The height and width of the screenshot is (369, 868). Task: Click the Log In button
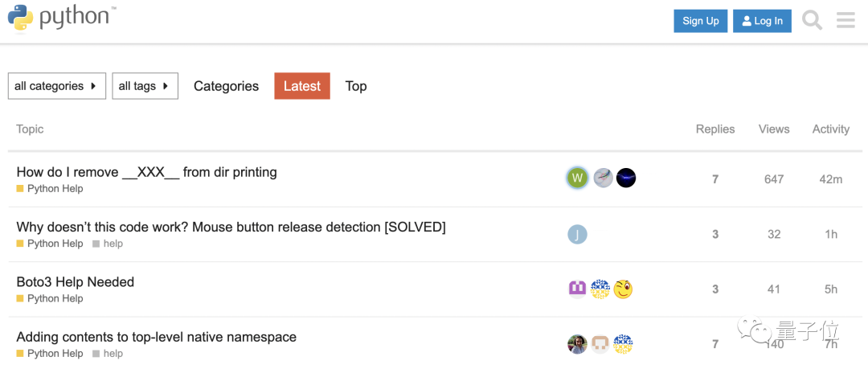tap(762, 21)
